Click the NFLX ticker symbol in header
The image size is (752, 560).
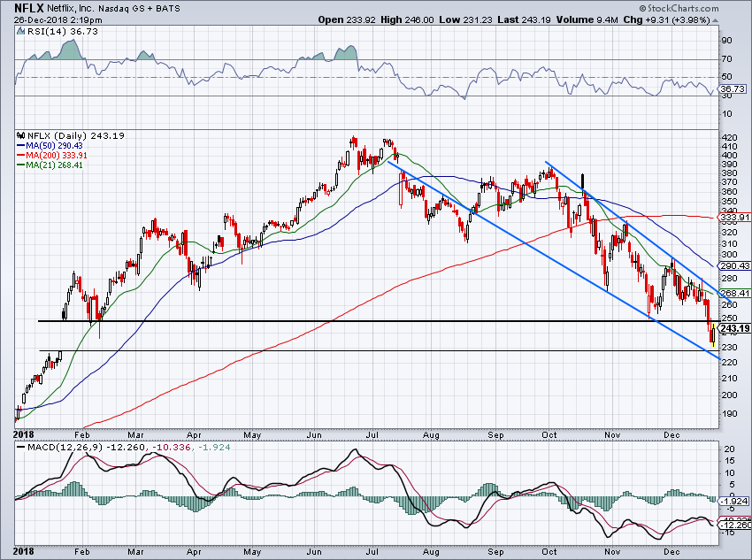pyautogui.click(x=30, y=8)
